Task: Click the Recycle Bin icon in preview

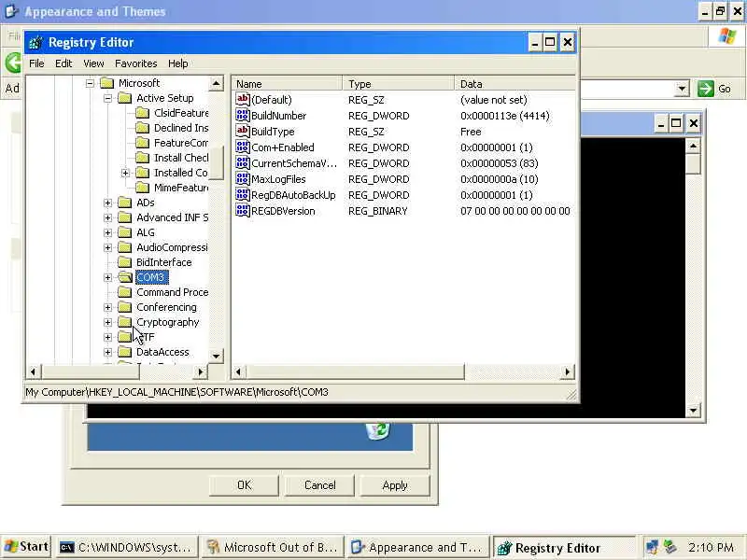Action: click(378, 431)
